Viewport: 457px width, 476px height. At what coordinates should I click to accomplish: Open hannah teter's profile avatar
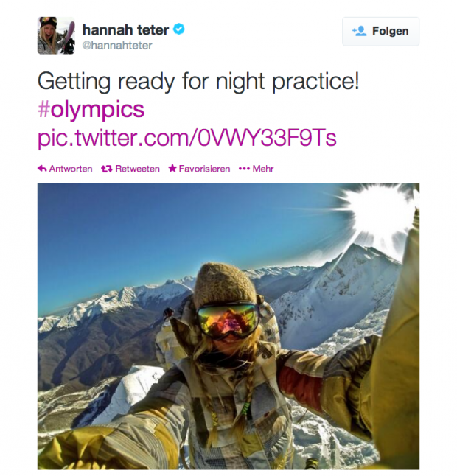point(56,35)
